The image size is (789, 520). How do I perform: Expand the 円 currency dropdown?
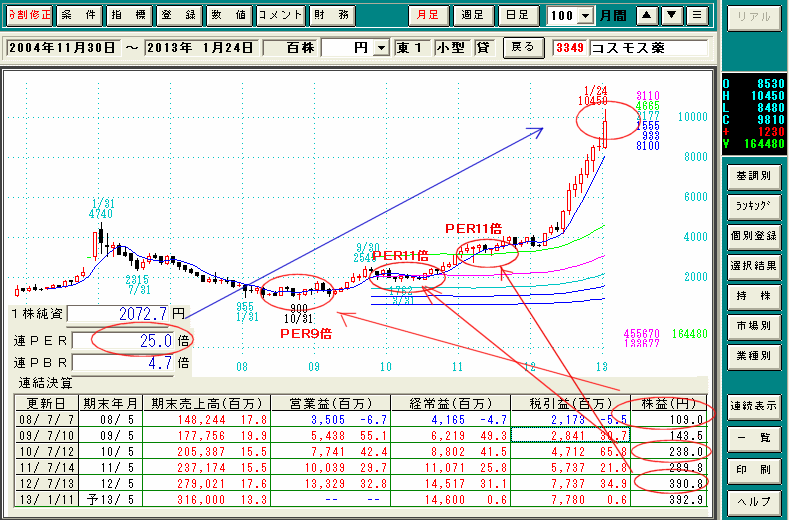pos(382,48)
